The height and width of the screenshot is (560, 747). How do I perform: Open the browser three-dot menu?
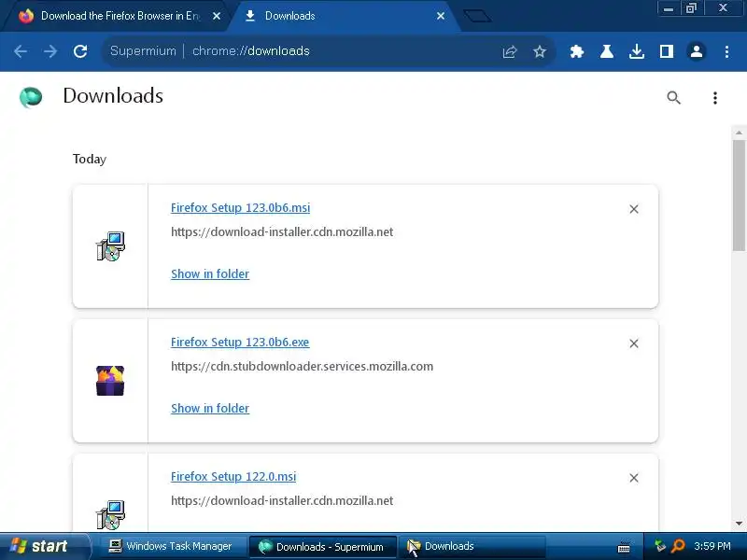pos(726,51)
